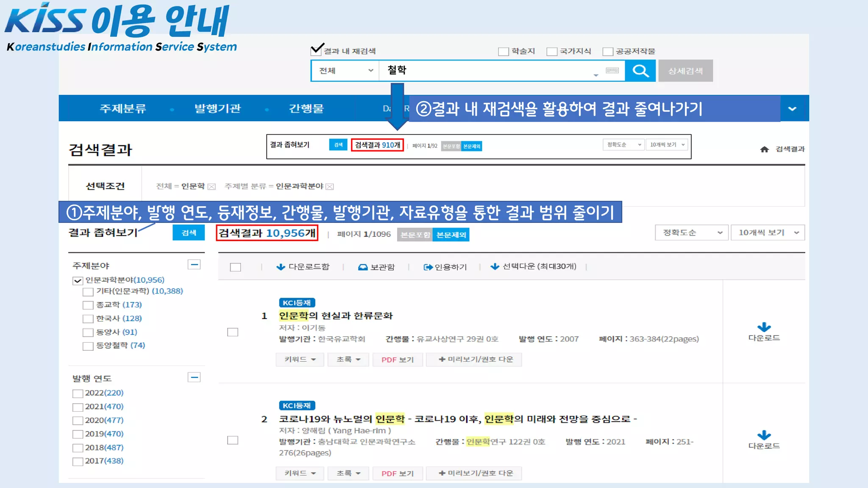Image resolution: width=868 pixels, height=488 pixels.
Task: Click publisher 한국유교학회 in first result
Action: point(342,339)
